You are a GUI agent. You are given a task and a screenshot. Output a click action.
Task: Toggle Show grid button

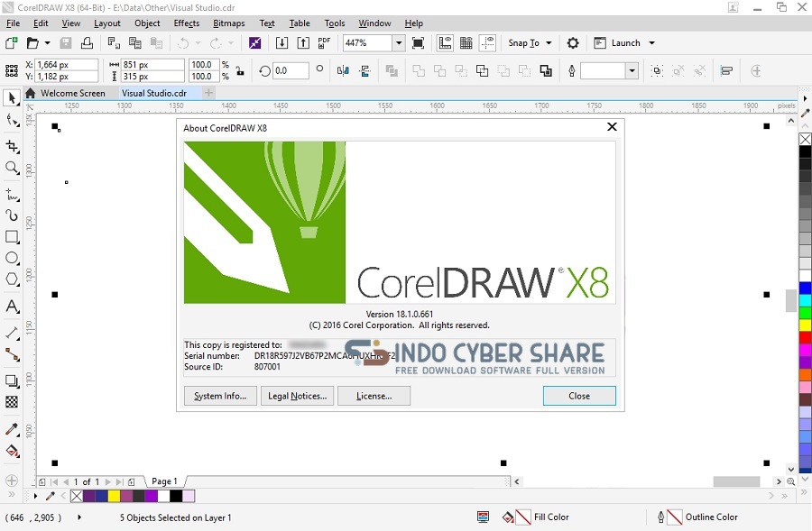coord(466,43)
